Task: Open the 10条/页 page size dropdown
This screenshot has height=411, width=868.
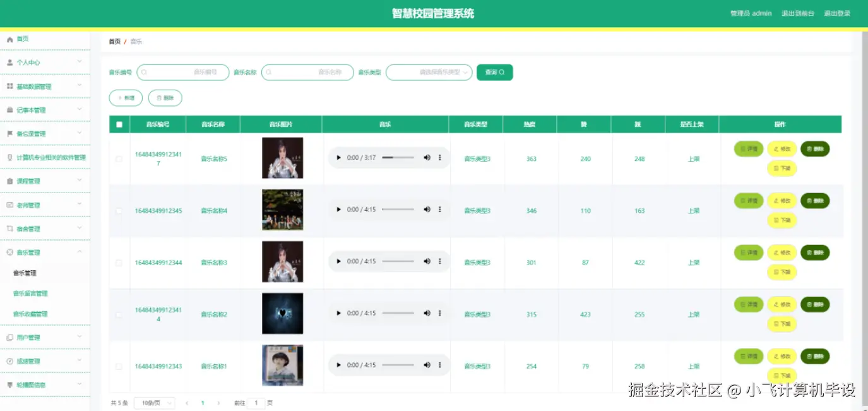Action: tap(155, 403)
